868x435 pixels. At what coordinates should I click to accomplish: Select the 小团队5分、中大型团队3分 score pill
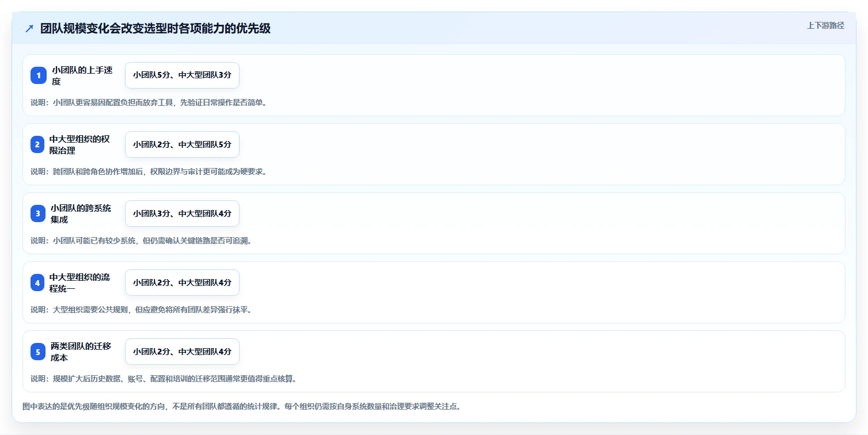(x=182, y=75)
